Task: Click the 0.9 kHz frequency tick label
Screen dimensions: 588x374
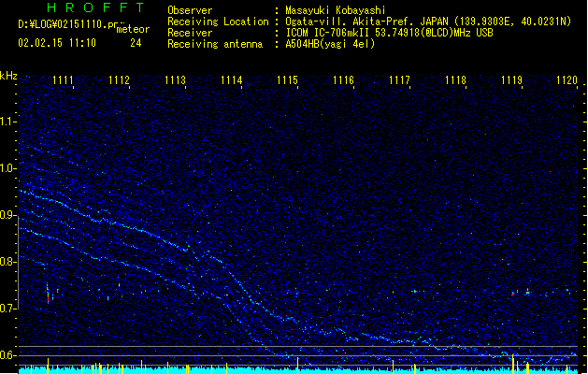Action: [x=7, y=215]
